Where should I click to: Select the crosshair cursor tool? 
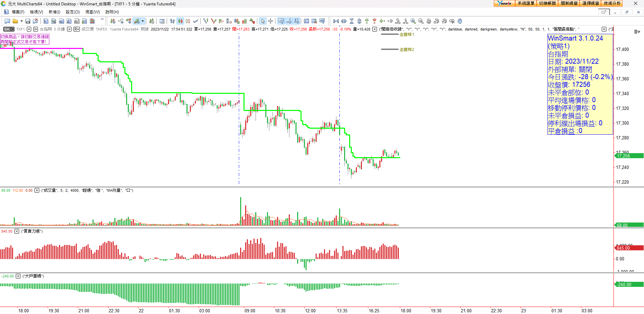tap(271, 21)
